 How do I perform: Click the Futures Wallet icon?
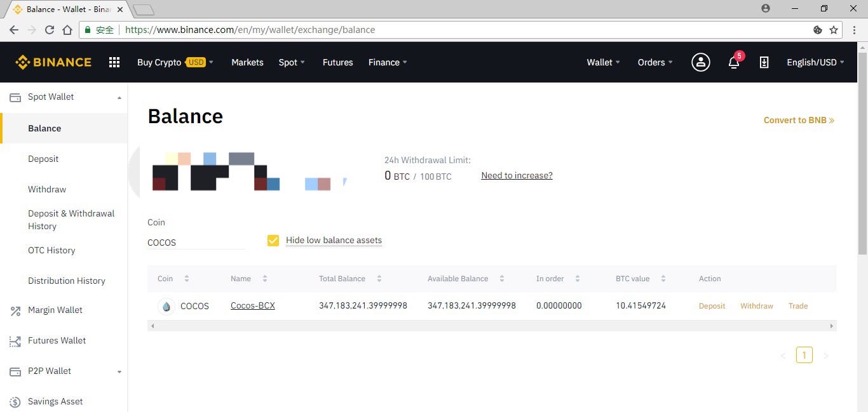[x=15, y=341]
